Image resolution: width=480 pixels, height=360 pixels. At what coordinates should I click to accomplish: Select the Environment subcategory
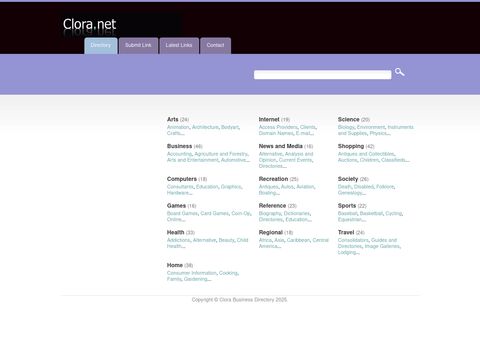click(371, 127)
